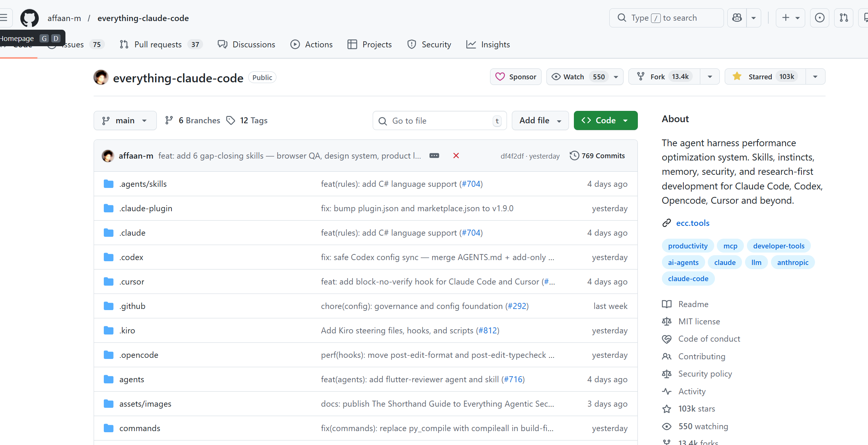Toggle the Starred button to unstar

click(x=765, y=77)
